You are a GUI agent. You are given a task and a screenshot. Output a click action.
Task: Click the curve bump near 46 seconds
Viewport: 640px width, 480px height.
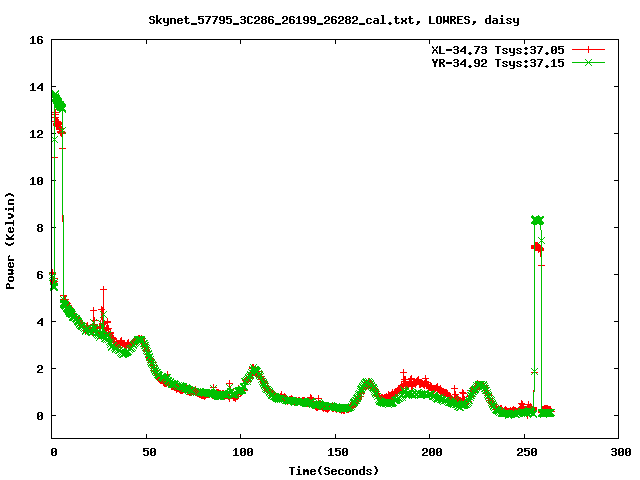pos(139,341)
